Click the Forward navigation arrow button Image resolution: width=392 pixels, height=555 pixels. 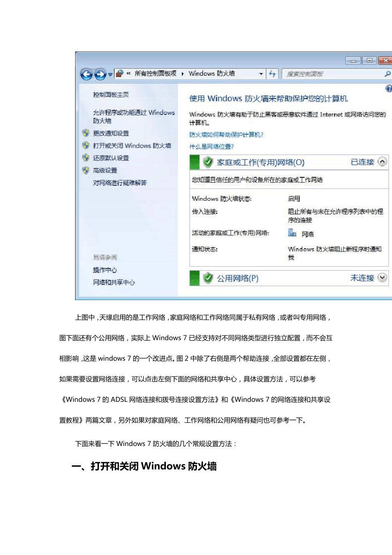100,74
